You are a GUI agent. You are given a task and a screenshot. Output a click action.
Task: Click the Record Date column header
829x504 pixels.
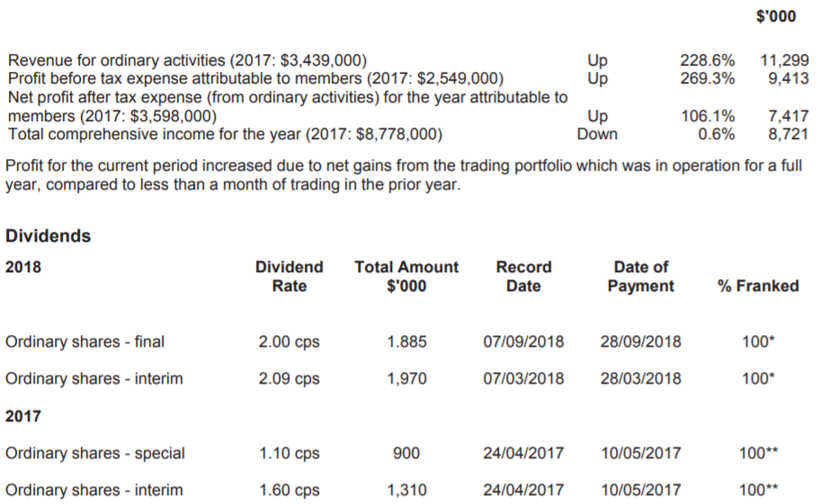pos(523,277)
